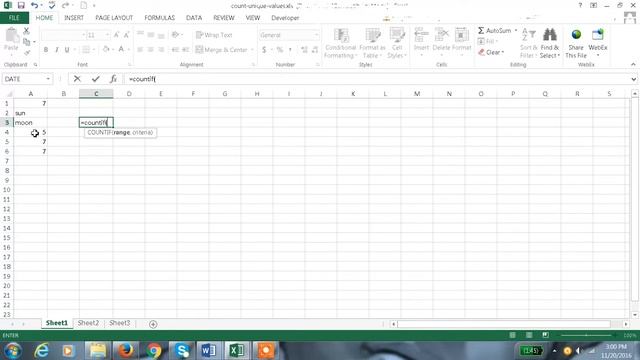
Task: Expand the Merge & Center dropdown arrow
Action: (x=252, y=50)
